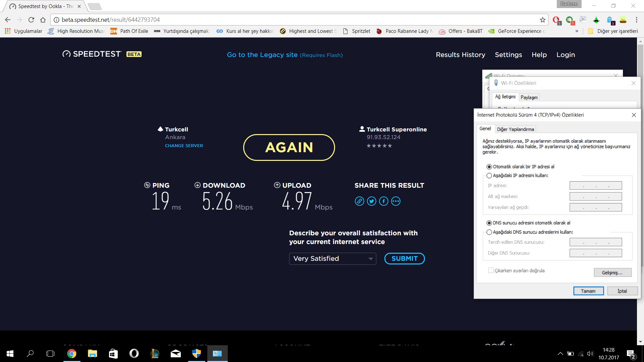
Task: Select 'Aşağıdaki DNS sunucu adreslerini kullan'
Action: [530, 232]
